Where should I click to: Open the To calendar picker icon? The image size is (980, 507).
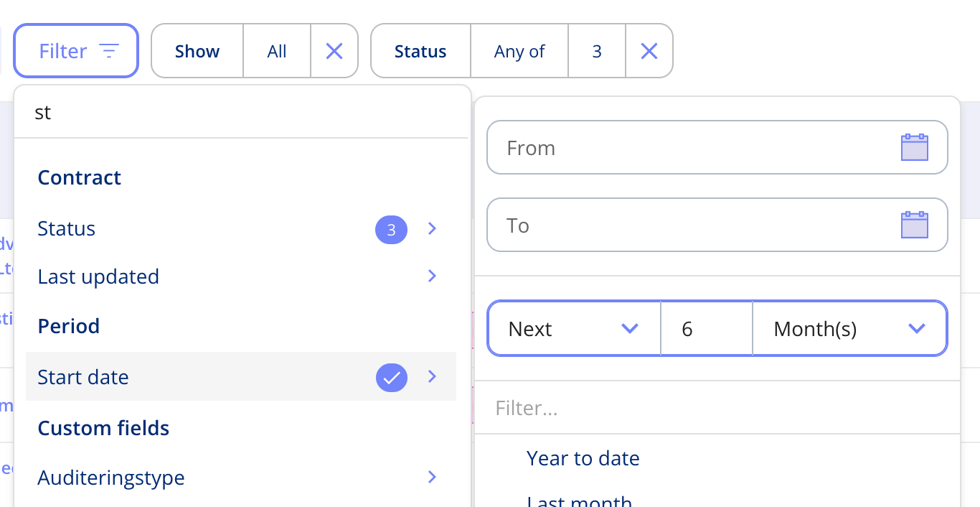(x=915, y=225)
